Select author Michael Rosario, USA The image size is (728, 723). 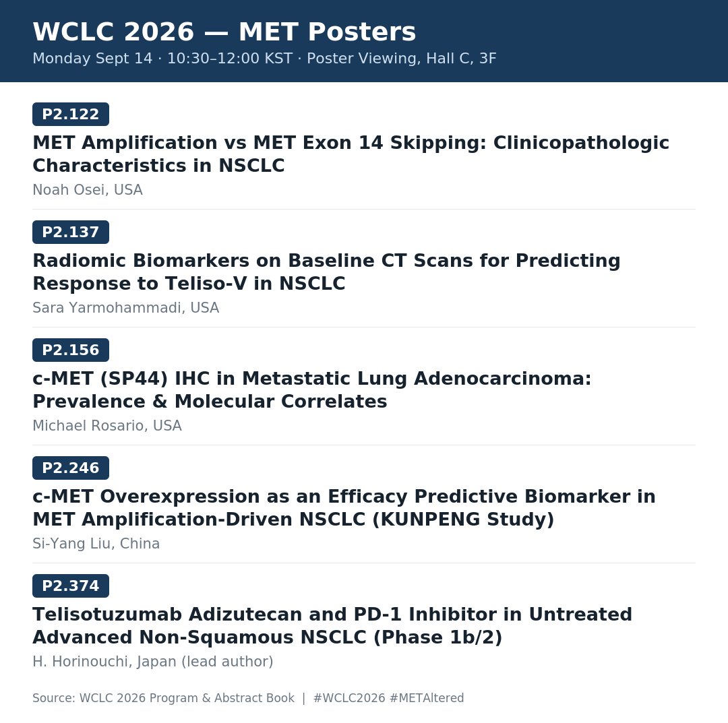[x=107, y=426]
